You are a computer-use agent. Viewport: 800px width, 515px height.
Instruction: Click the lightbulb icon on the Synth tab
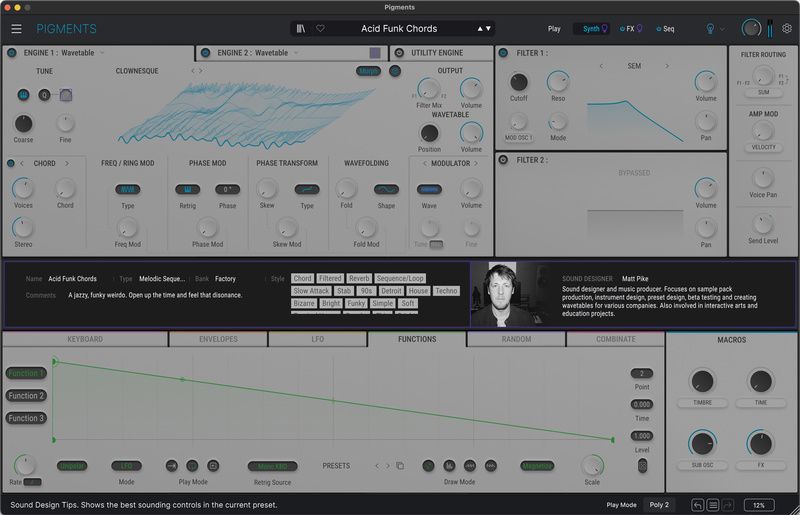(x=605, y=29)
